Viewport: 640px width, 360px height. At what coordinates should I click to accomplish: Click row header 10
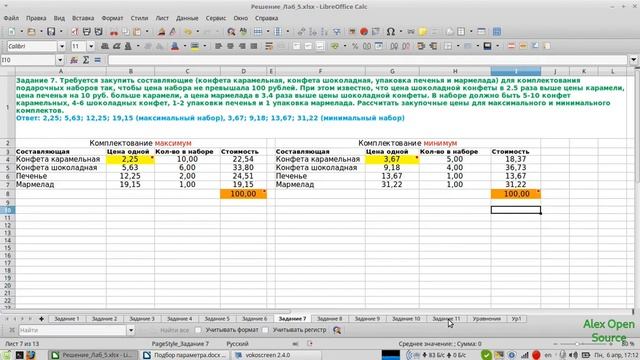7,210
